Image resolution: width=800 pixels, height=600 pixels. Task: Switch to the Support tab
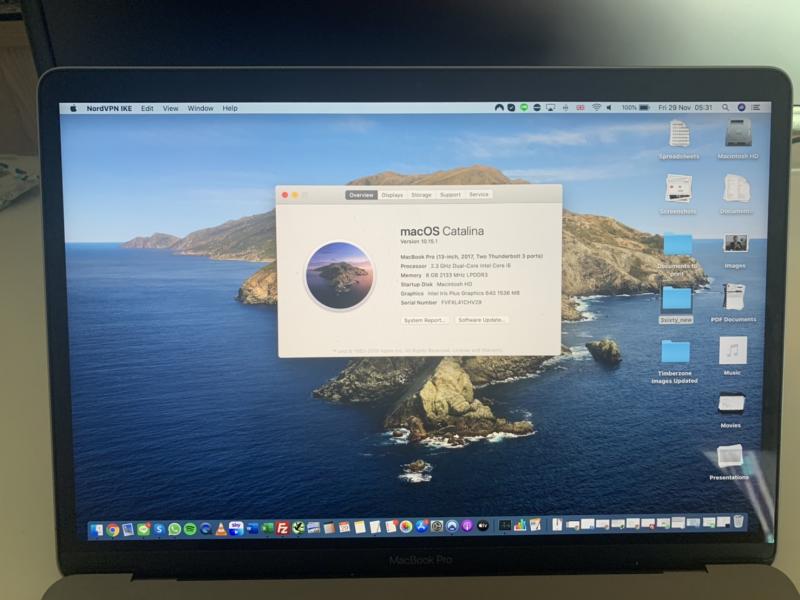(450, 194)
